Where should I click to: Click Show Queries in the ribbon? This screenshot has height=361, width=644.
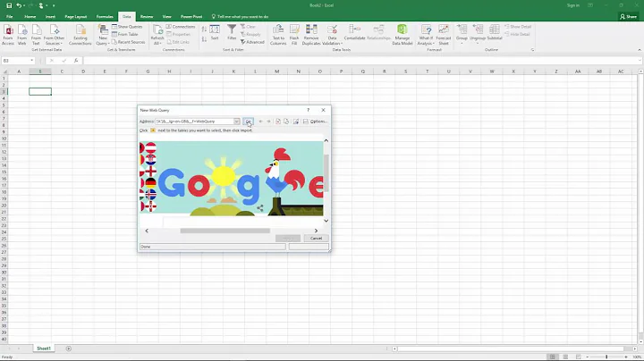(x=127, y=27)
